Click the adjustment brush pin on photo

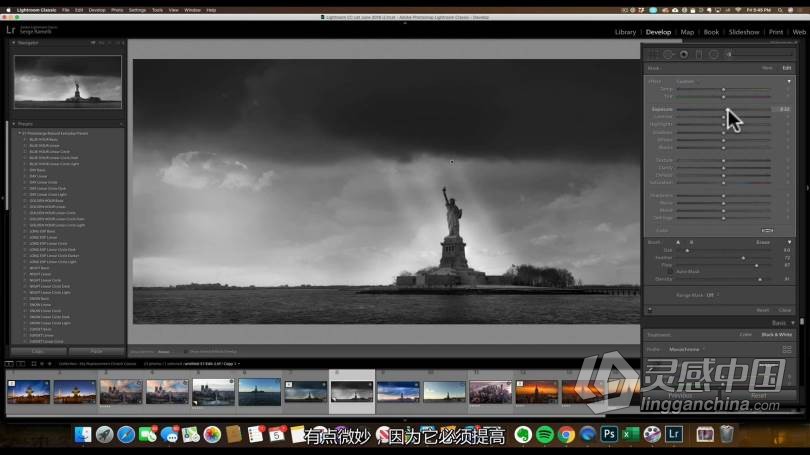(x=451, y=162)
